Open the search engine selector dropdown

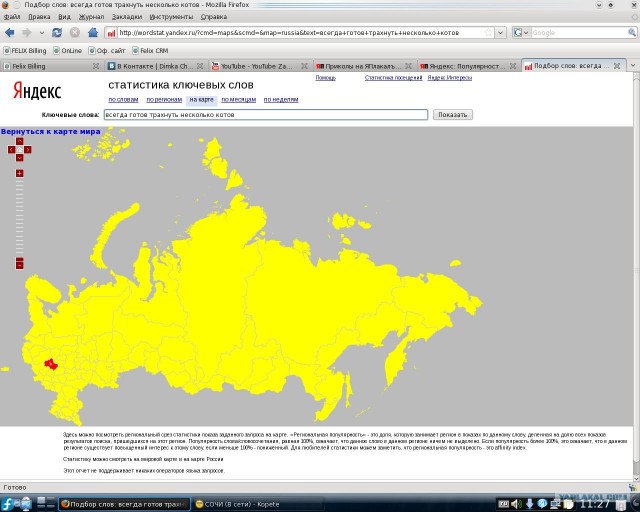coord(521,33)
